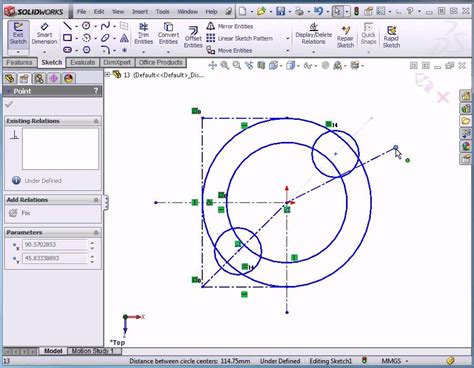
Task: Open the Motion Study 1 tab
Action: pos(93,351)
